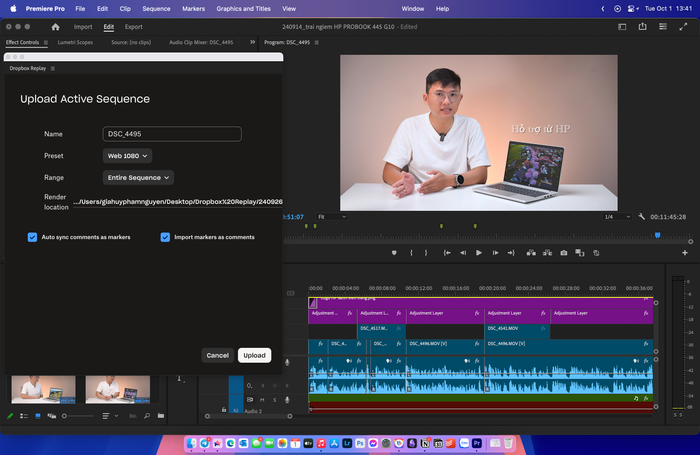Open the Markers menu

pyautogui.click(x=193, y=8)
